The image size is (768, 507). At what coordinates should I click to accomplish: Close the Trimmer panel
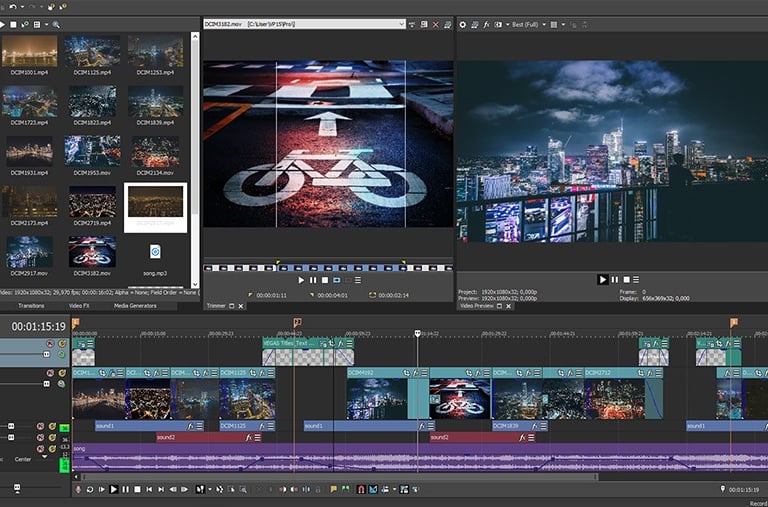[241, 306]
